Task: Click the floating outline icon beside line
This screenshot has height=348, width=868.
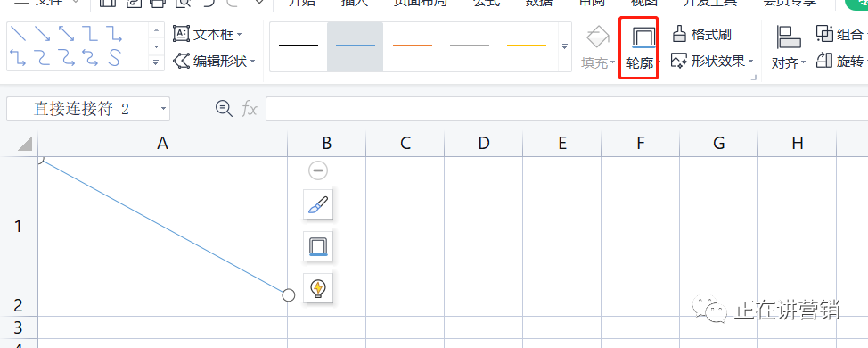Action: pos(318,246)
